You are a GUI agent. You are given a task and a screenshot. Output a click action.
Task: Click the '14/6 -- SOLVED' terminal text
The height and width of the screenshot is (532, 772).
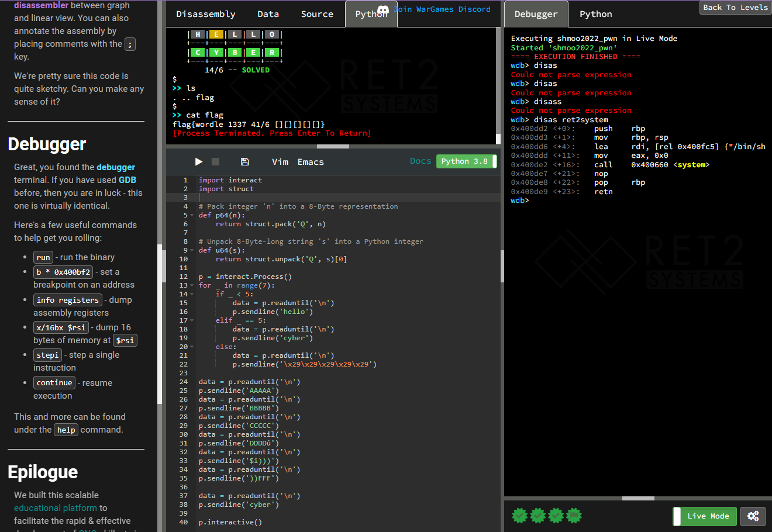pyautogui.click(x=237, y=70)
